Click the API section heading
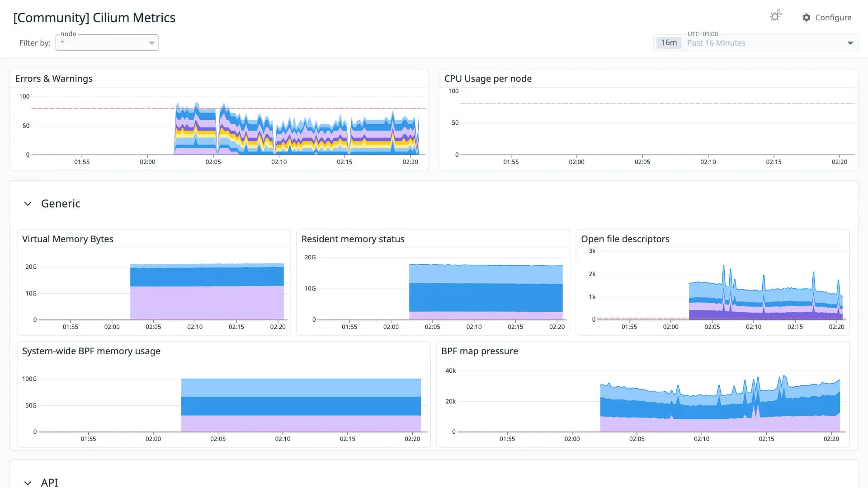868x488 pixels. click(50, 483)
